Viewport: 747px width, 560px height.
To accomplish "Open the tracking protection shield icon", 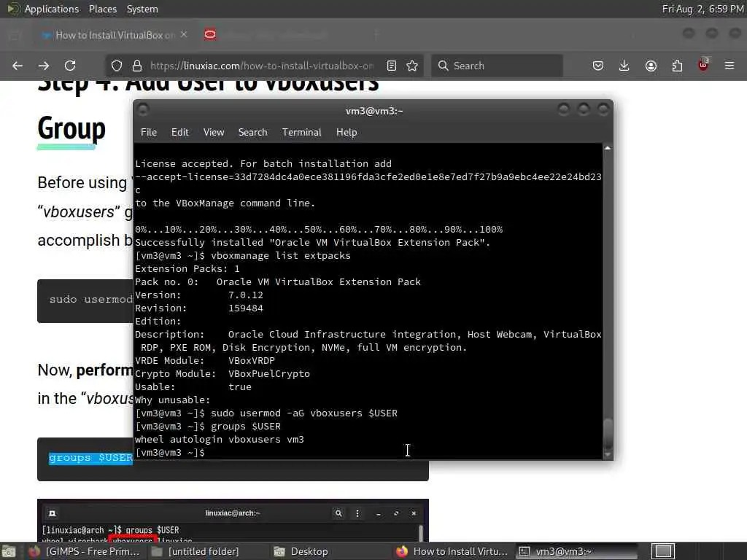I will tap(117, 66).
